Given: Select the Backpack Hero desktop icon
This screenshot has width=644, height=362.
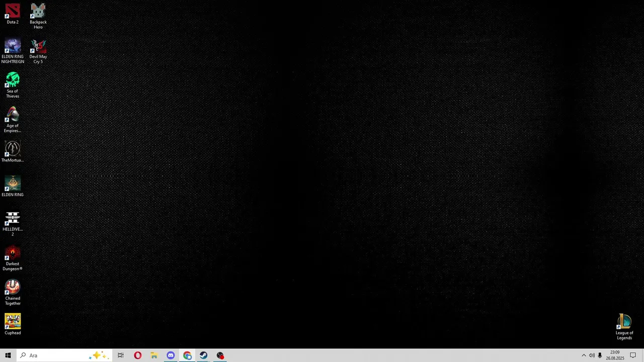Looking at the screenshot, I should (38, 17).
